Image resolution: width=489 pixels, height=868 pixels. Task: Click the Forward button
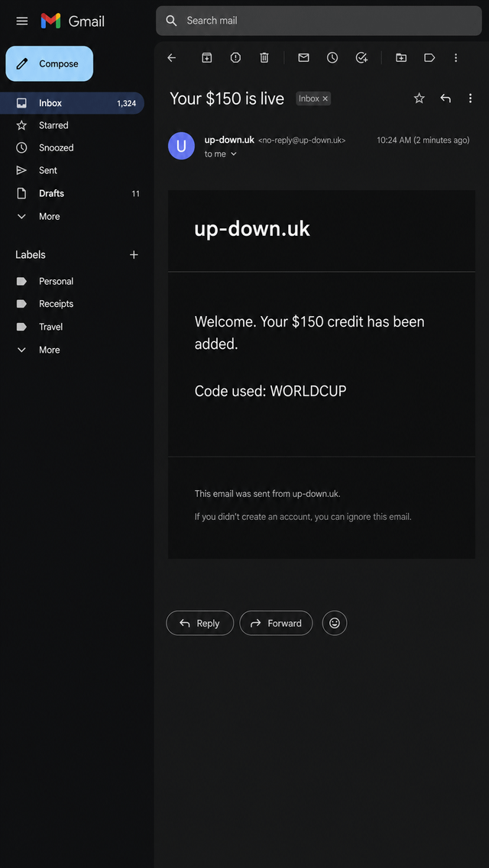276,623
